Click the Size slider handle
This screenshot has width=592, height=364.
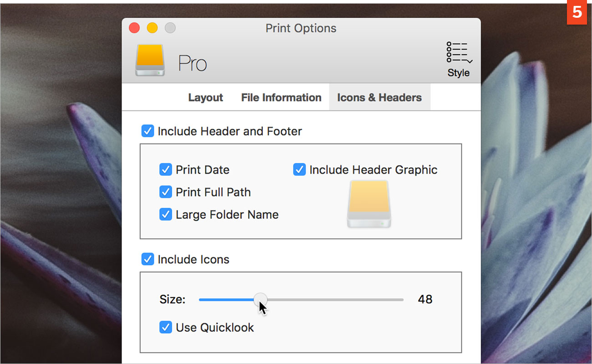tap(260, 299)
